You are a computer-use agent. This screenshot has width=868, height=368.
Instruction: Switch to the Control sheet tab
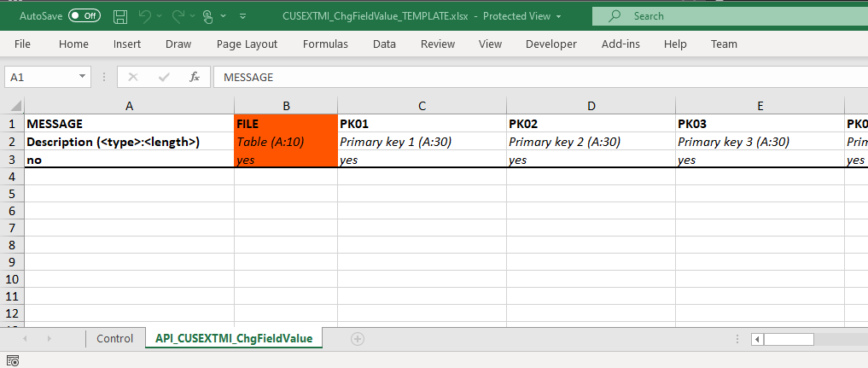(x=114, y=339)
